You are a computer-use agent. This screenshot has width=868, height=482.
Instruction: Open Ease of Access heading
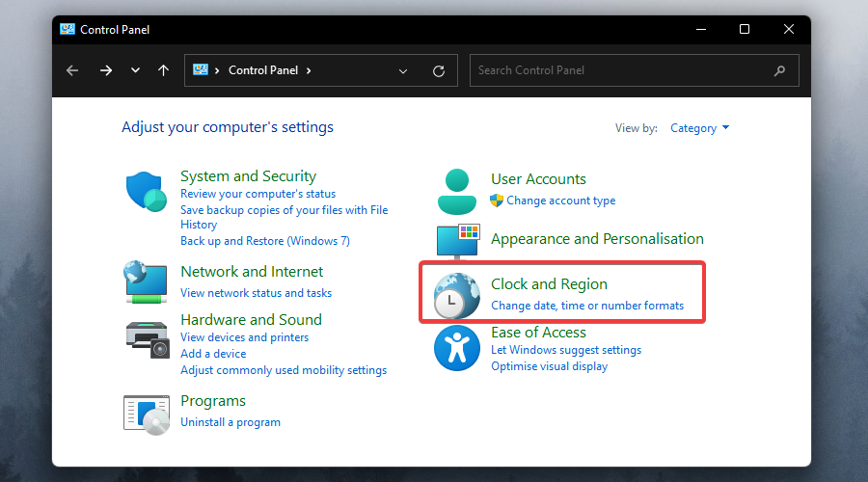coord(538,333)
